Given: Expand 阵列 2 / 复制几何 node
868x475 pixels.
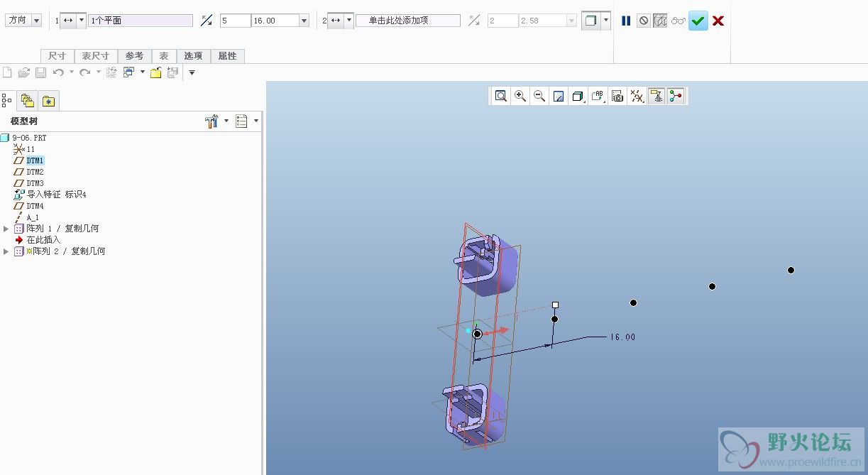Looking at the screenshot, I should pyautogui.click(x=6, y=251).
